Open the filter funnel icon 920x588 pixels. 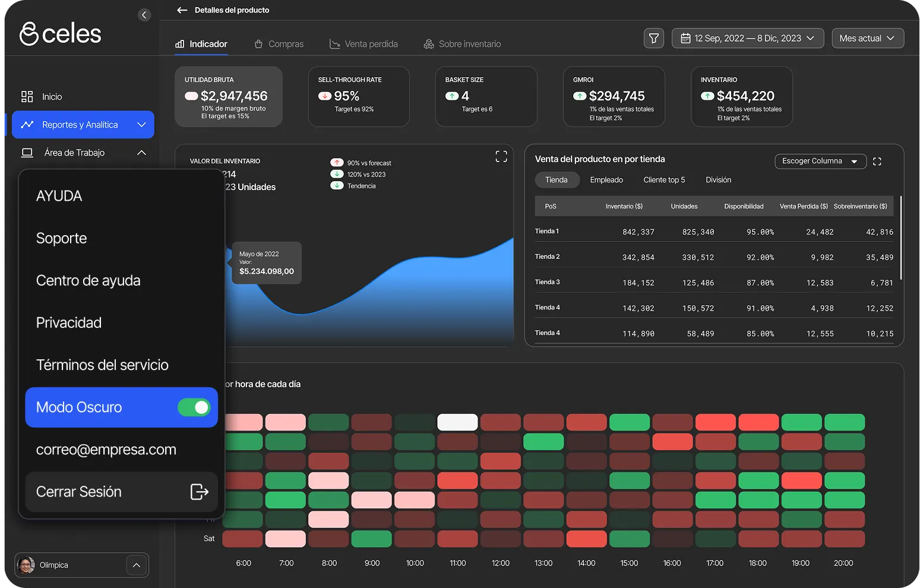click(653, 38)
